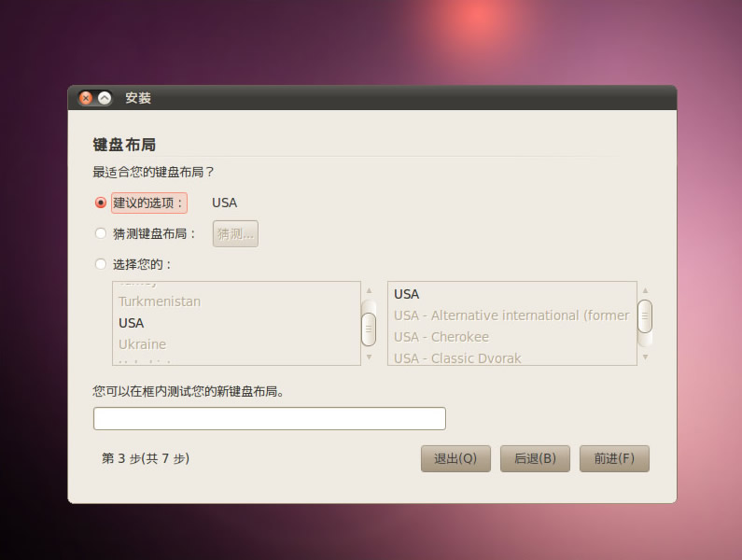Select USA in the left country list

point(237,323)
